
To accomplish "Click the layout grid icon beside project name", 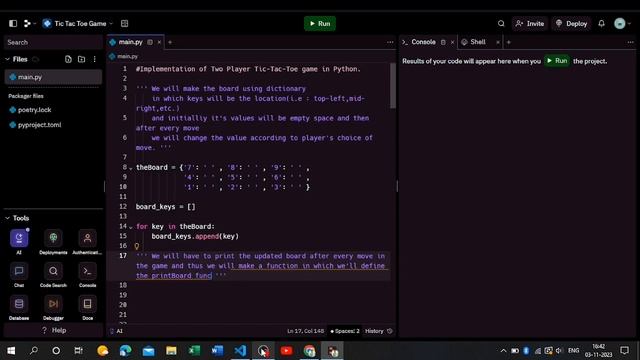I will click(x=124, y=24).
